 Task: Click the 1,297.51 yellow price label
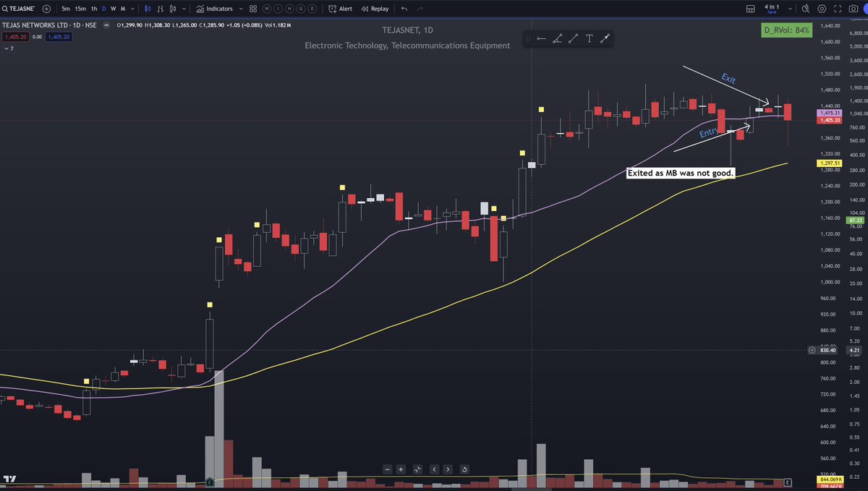829,163
